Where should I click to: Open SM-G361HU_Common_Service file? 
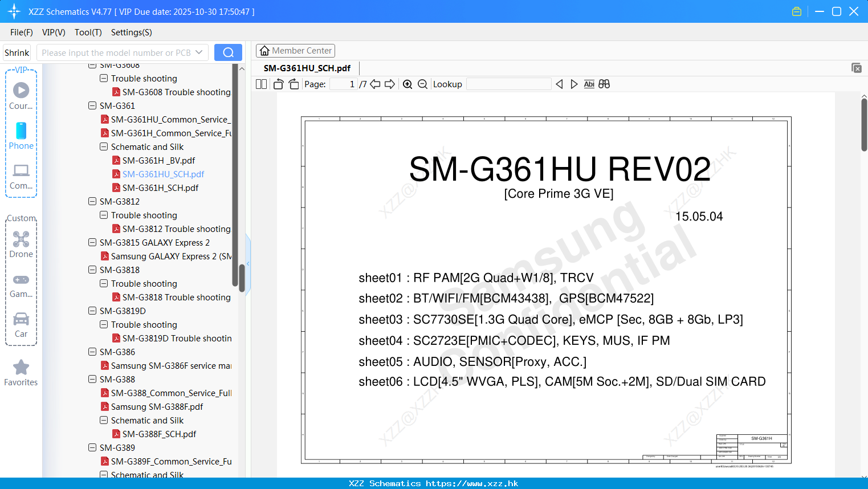click(166, 119)
